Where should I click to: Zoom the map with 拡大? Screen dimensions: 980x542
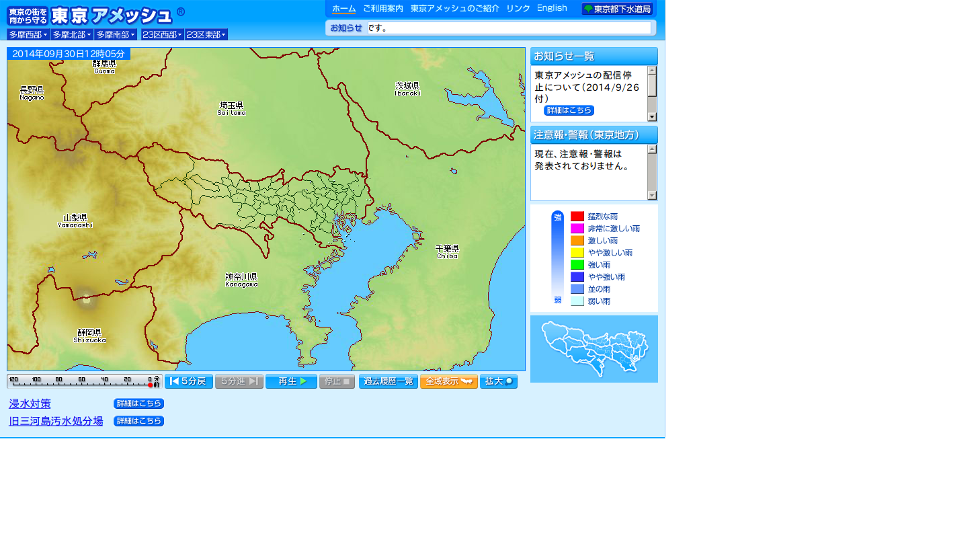[499, 381]
